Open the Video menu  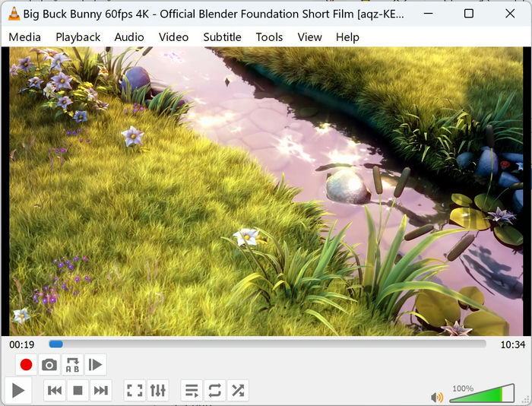pos(174,37)
